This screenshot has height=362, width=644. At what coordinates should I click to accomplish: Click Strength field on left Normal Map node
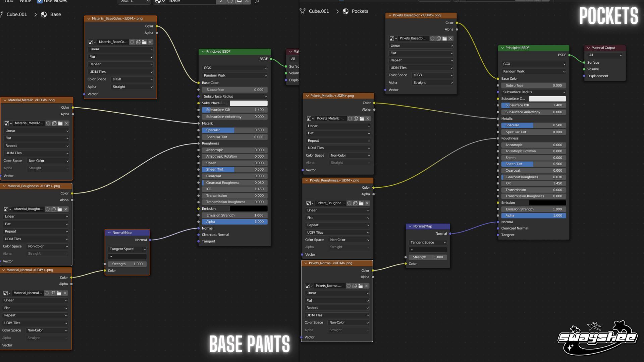[127, 264]
